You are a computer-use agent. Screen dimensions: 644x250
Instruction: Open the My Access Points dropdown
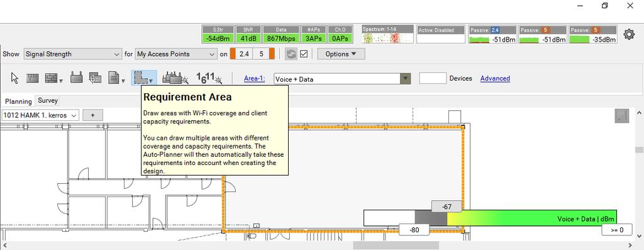click(176, 54)
